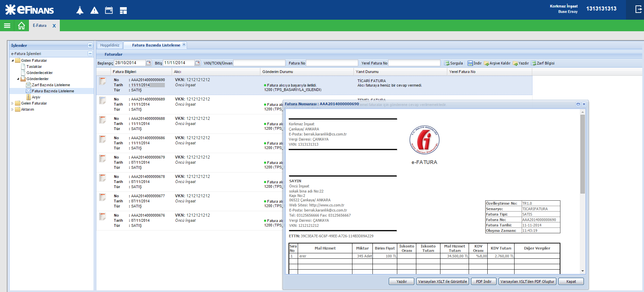Click the Yerel Fatura No input field
This screenshot has height=292, width=644.
tap(414, 63)
